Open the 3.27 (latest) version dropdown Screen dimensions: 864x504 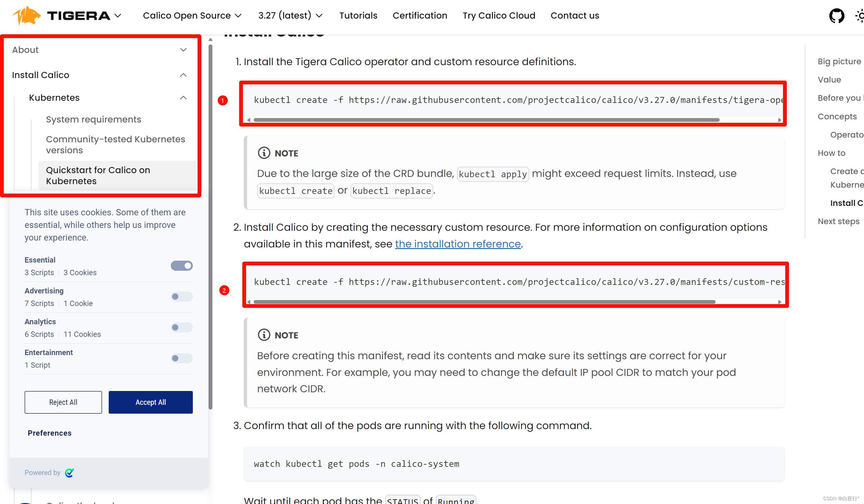291,16
